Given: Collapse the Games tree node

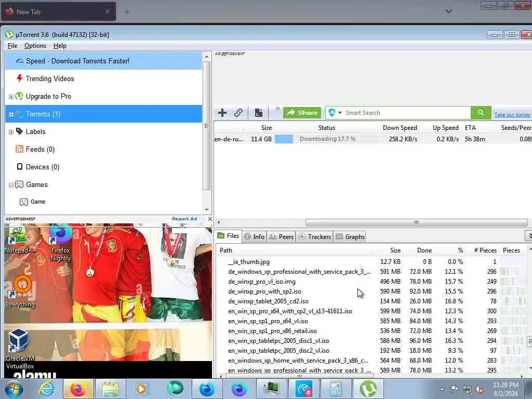Looking at the screenshot, I should pos(11,185).
